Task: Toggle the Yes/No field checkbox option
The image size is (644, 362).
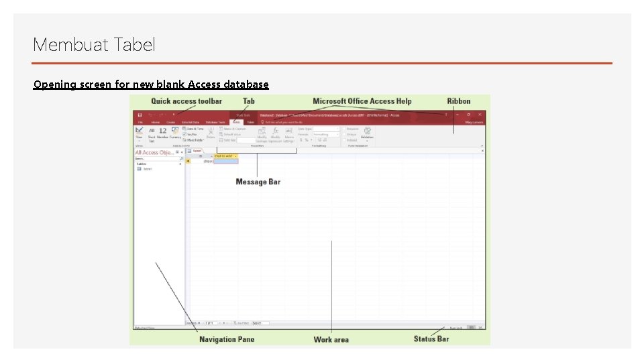Action: click(x=185, y=135)
